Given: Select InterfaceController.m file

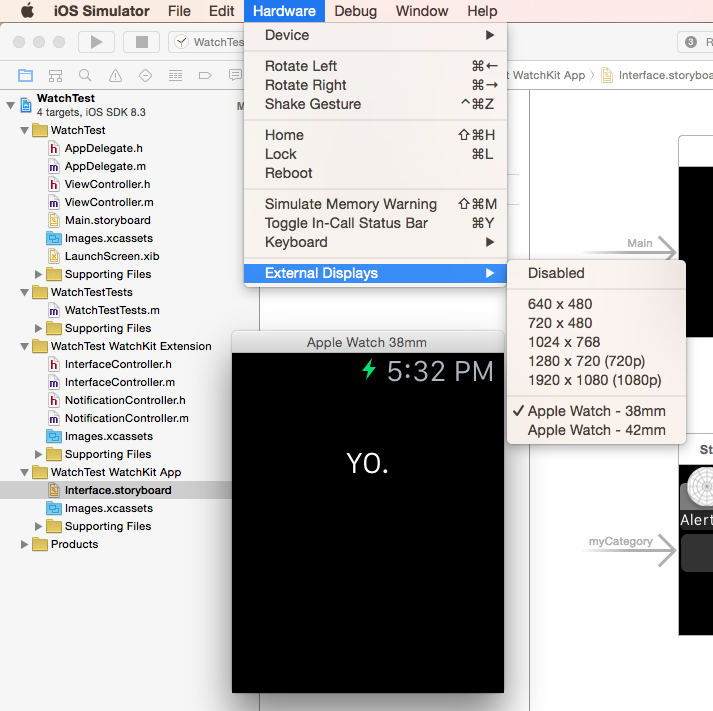Looking at the screenshot, I should (x=120, y=382).
